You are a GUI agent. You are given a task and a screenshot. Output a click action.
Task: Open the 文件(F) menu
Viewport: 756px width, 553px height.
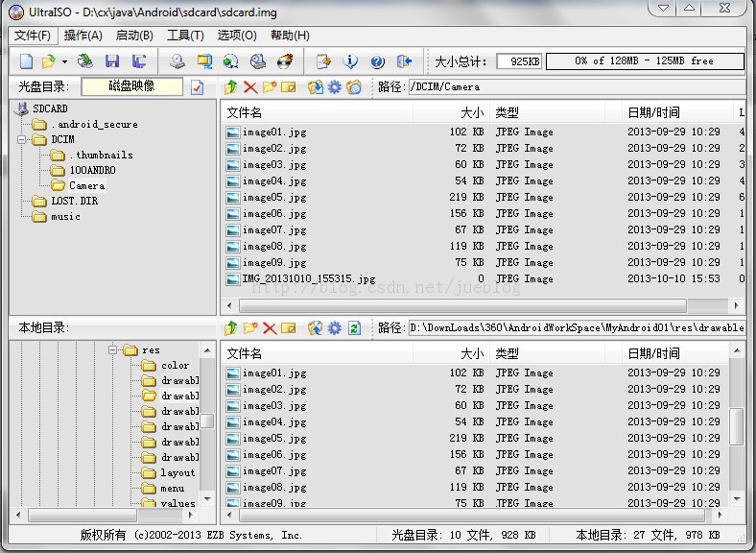pyautogui.click(x=33, y=36)
